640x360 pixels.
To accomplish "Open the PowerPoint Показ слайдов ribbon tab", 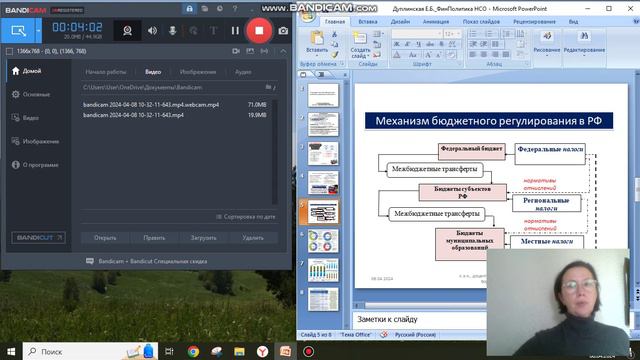I will (481, 22).
